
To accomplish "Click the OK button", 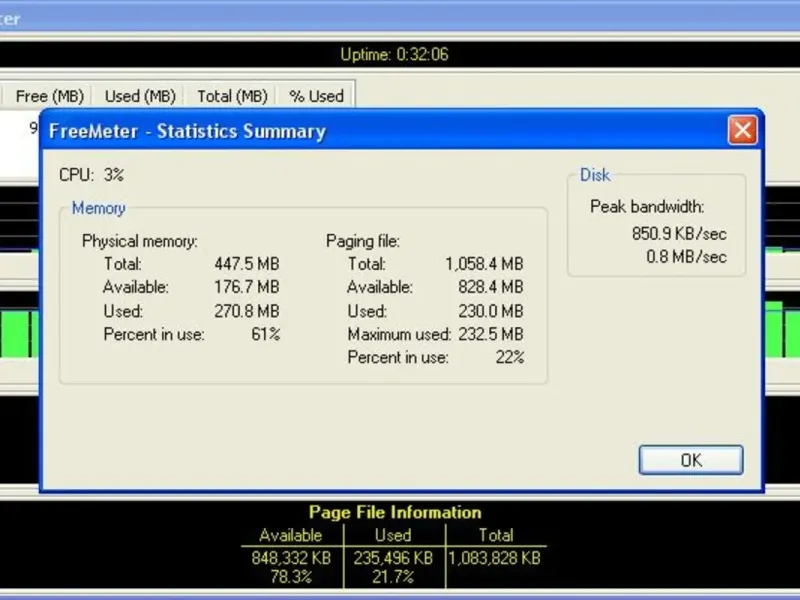I will pyautogui.click(x=691, y=460).
